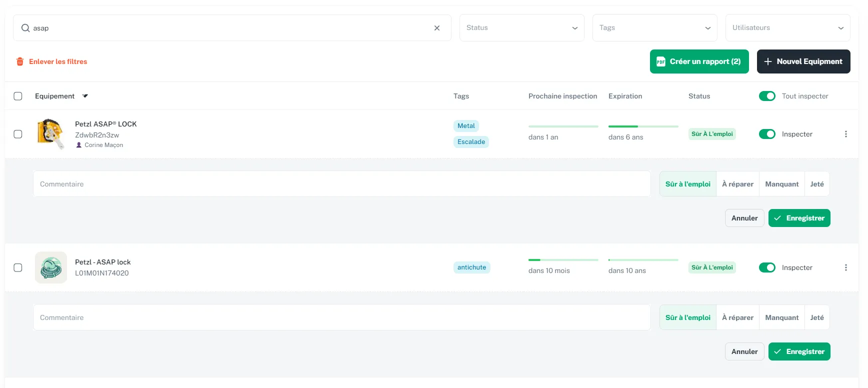Click the plus icon in Nouvel Equipment
Viewport: 868px width, 388px height.
click(768, 61)
